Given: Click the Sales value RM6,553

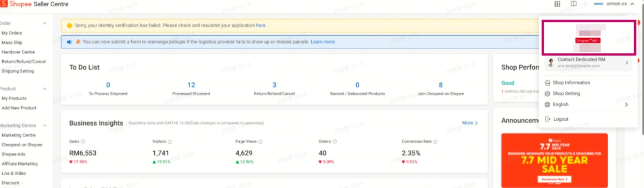Looking at the screenshot, I should pyautogui.click(x=83, y=153).
